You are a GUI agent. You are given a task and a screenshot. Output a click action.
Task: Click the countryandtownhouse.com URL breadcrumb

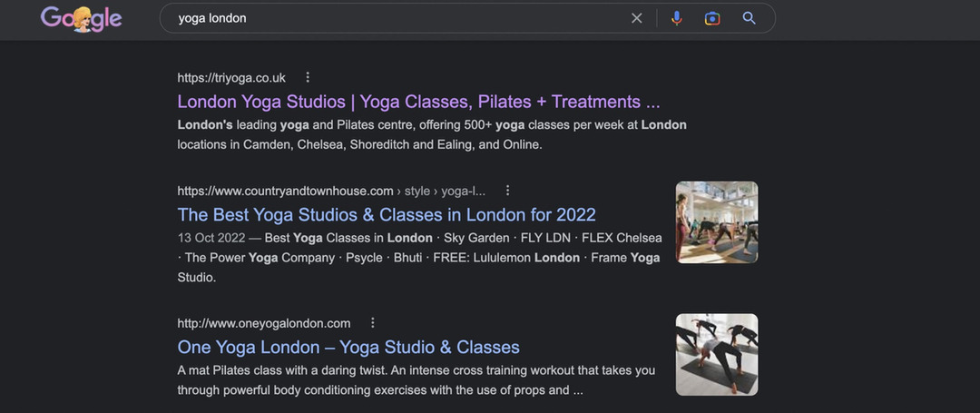pyautogui.click(x=331, y=191)
